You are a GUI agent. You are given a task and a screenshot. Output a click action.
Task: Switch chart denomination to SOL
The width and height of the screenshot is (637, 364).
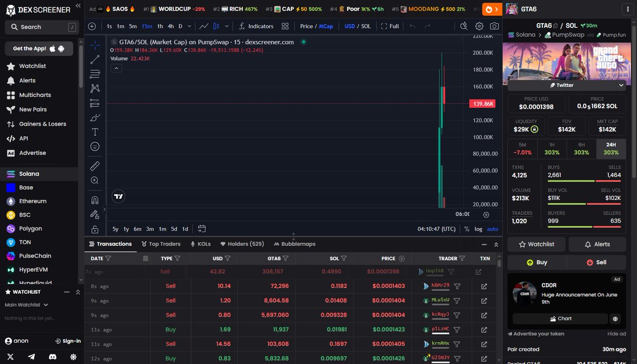pyautogui.click(x=366, y=26)
